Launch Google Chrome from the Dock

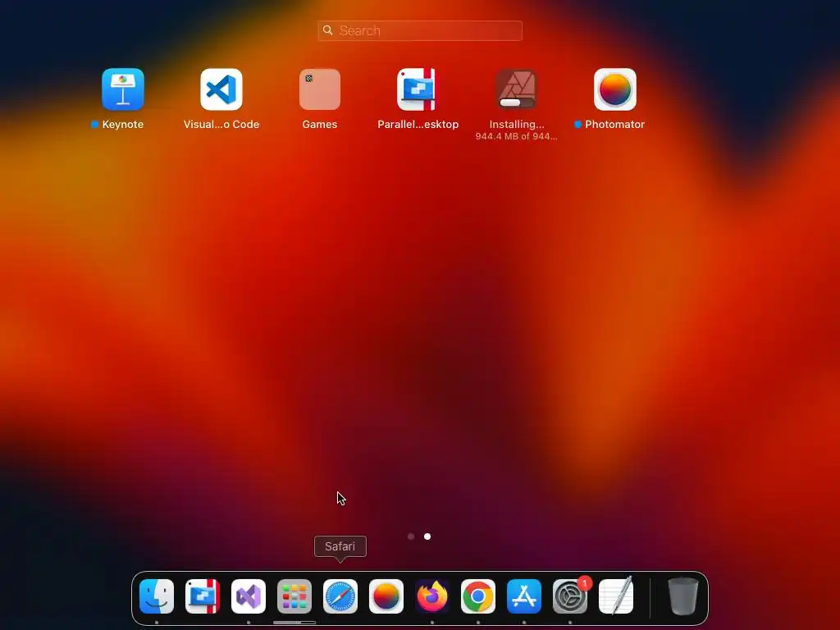[x=478, y=596]
